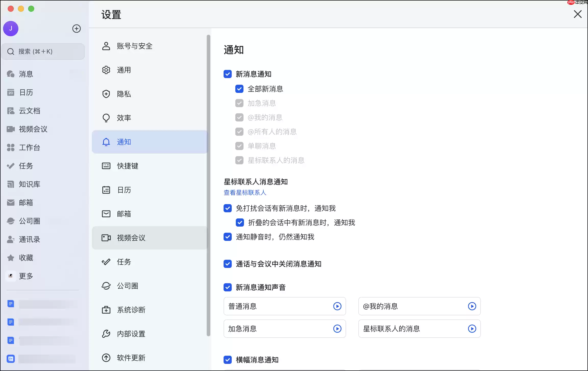Viewport: 588px width, 371px height.
Task: Click the add account plus button
Action: pos(76,29)
